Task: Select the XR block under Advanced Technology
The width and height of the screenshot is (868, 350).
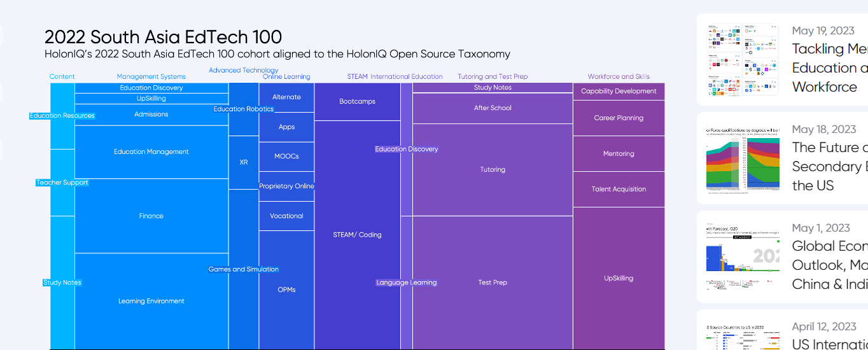Action: click(x=244, y=163)
